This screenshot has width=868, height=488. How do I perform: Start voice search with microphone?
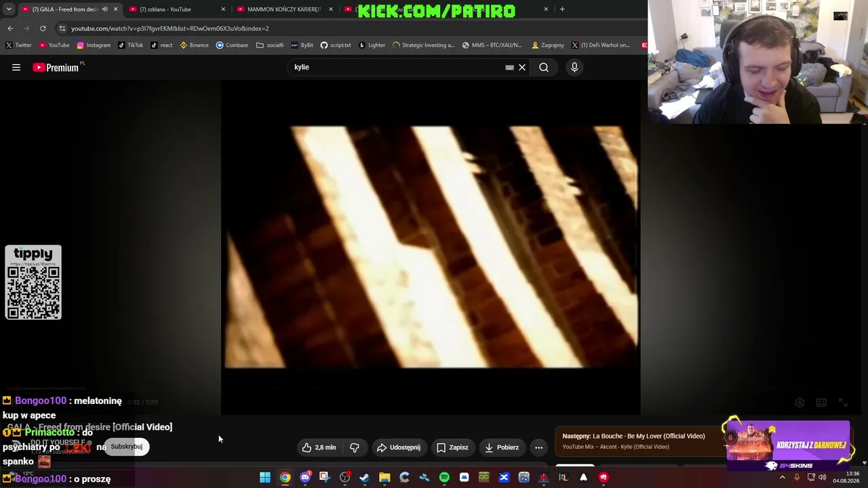[574, 67]
